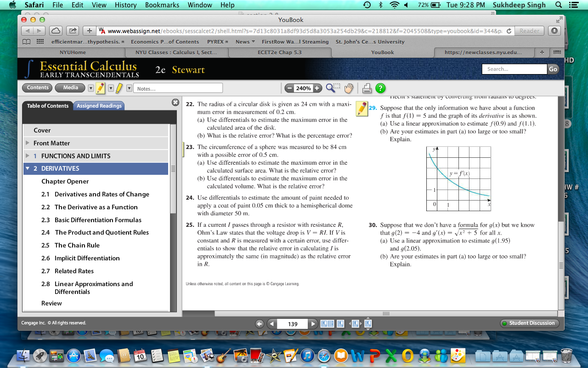Image resolution: width=588 pixels, height=368 pixels.
Task: Switch to single-page view
Action: [x=340, y=324]
